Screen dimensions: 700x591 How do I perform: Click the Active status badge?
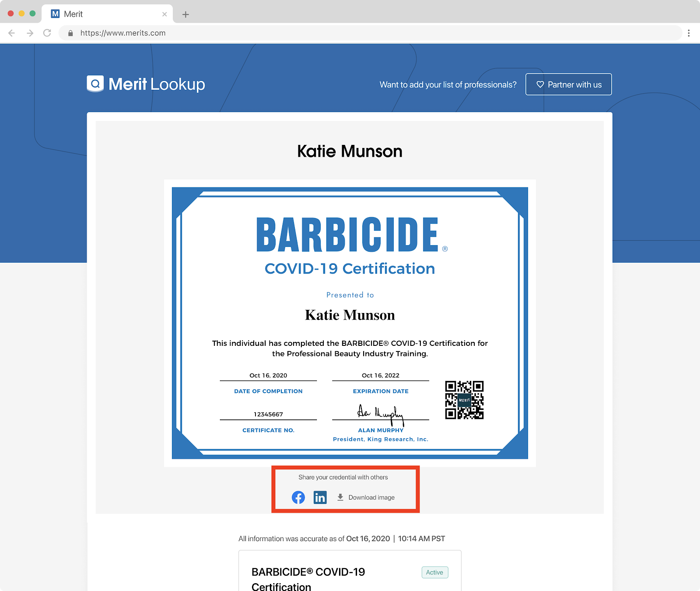pyautogui.click(x=435, y=572)
